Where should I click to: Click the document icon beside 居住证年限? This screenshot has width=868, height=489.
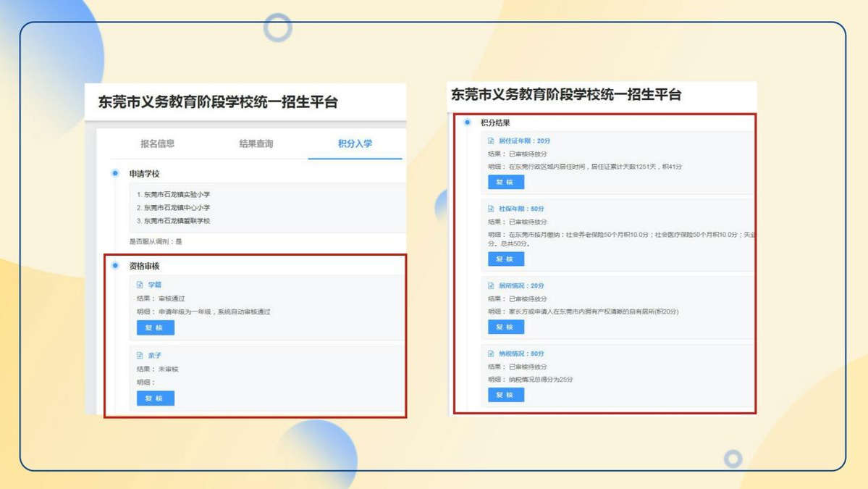pos(491,141)
